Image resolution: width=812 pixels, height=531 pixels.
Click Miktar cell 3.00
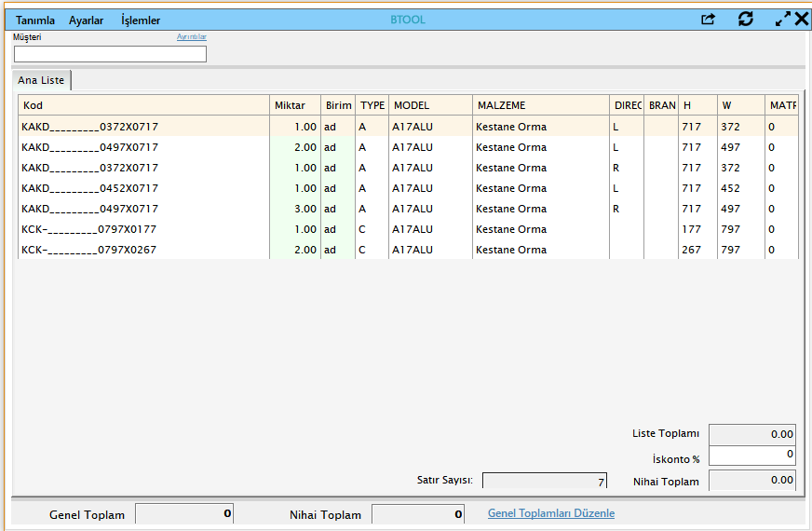[x=295, y=209]
